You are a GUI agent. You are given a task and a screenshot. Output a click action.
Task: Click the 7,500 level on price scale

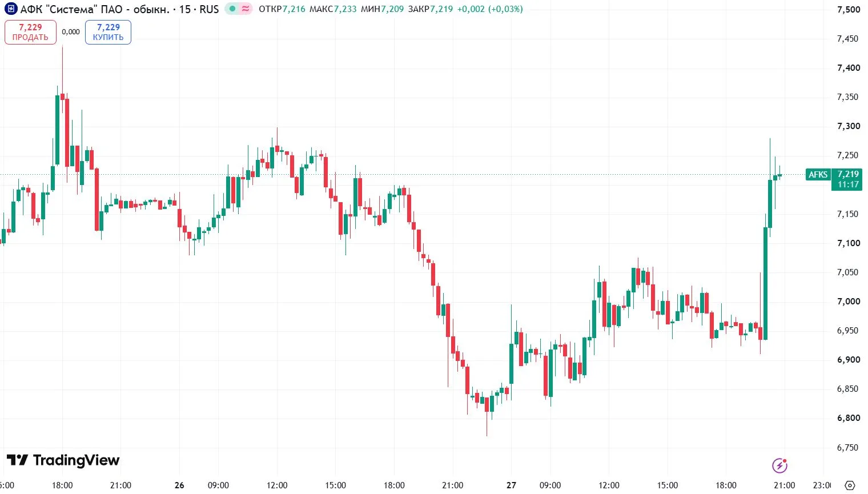point(849,9)
